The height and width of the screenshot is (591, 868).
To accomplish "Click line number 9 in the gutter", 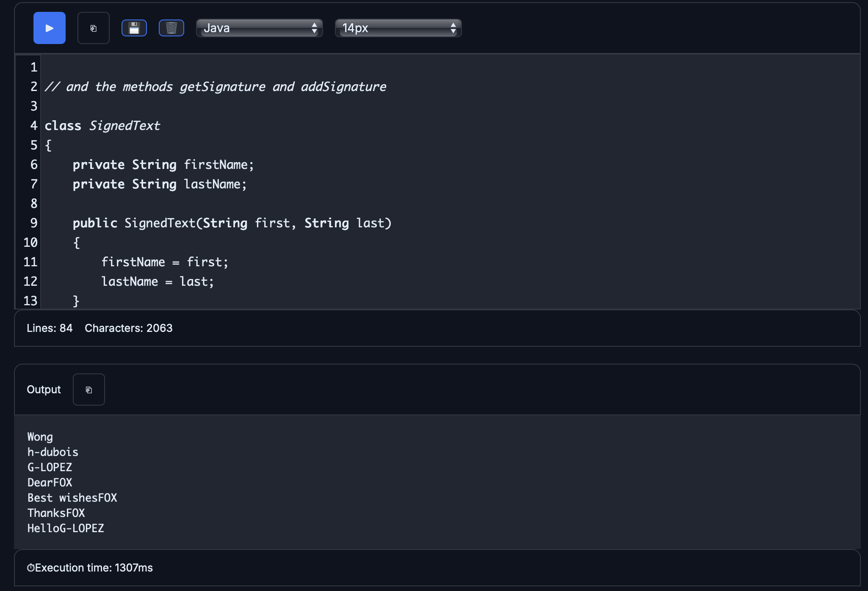I will [33, 223].
